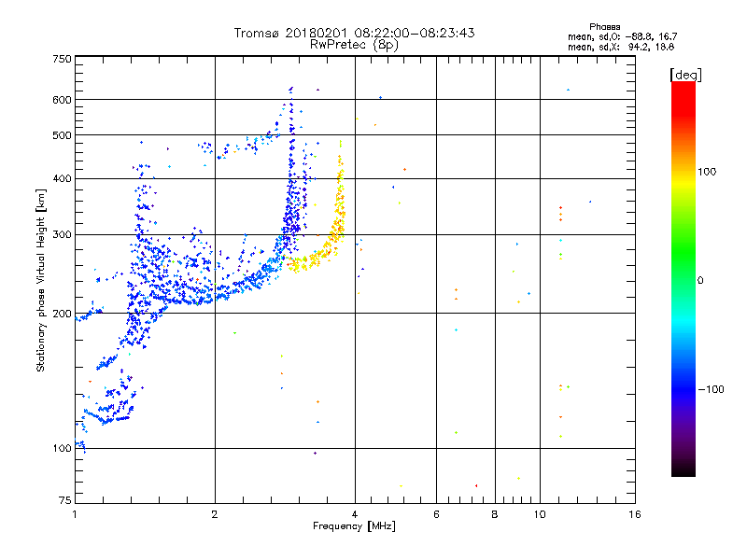Image resolution: width=747 pixels, height=560 pixels.
Task: Click the x-axis tick label '10'
Action: (x=540, y=514)
